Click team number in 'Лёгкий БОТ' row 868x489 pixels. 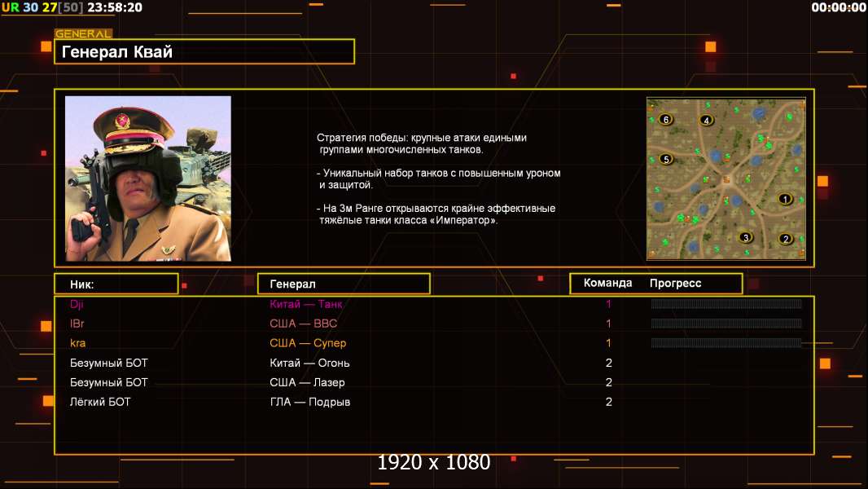pyautogui.click(x=609, y=402)
